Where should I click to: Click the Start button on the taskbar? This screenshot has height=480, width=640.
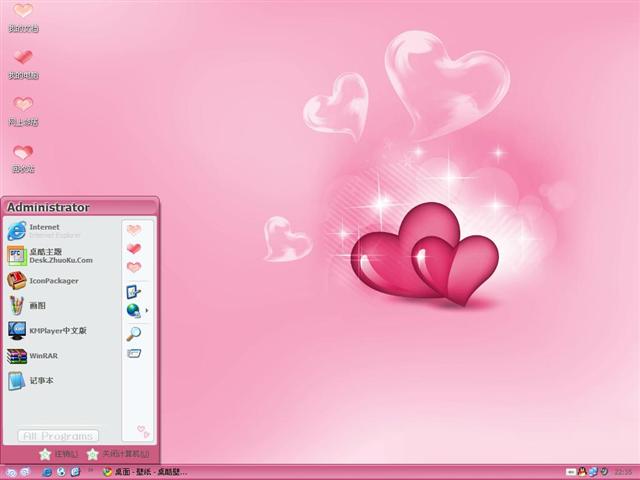click(x=18, y=472)
